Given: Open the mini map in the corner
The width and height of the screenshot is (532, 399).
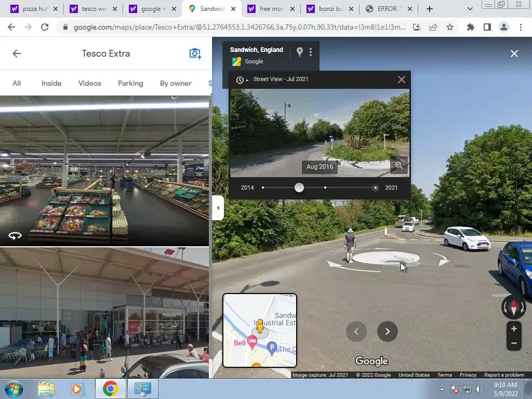Looking at the screenshot, I should (x=260, y=330).
